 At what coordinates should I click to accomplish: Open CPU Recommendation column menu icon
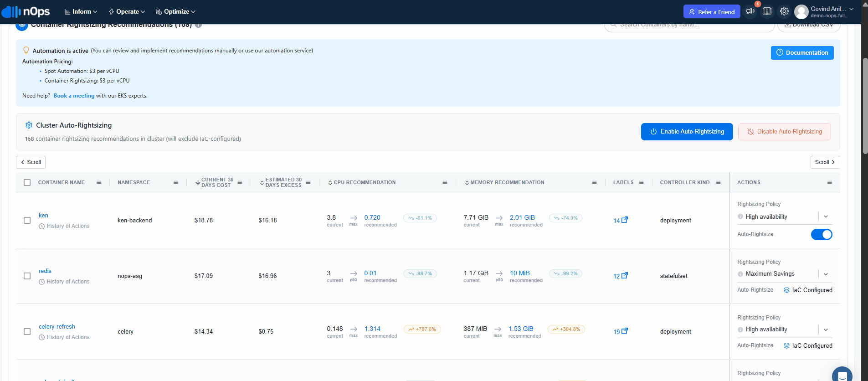click(445, 182)
